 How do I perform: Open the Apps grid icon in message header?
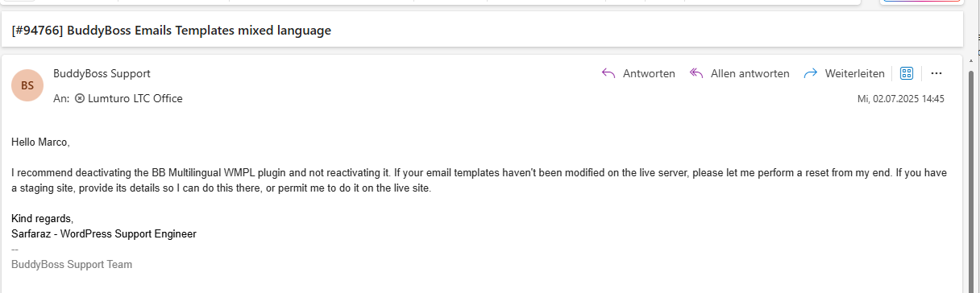click(x=906, y=73)
